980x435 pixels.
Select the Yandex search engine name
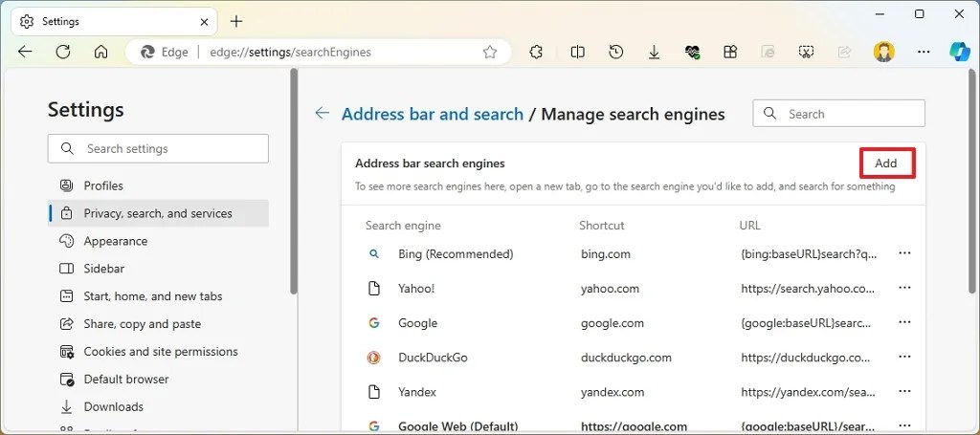[x=417, y=392]
